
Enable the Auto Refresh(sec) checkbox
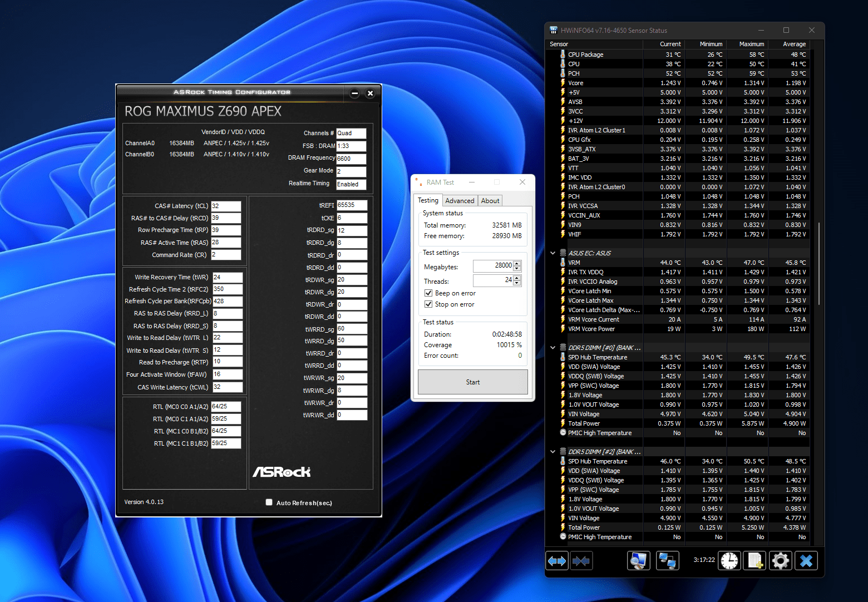coord(269,502)
